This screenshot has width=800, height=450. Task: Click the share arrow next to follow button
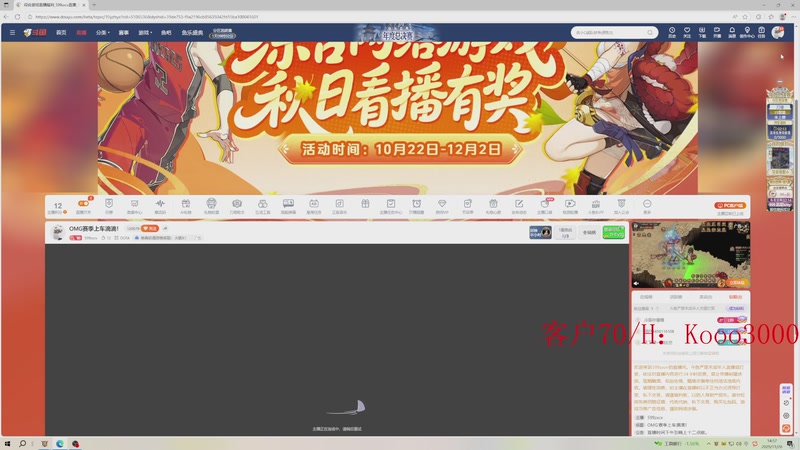[165, 229]
